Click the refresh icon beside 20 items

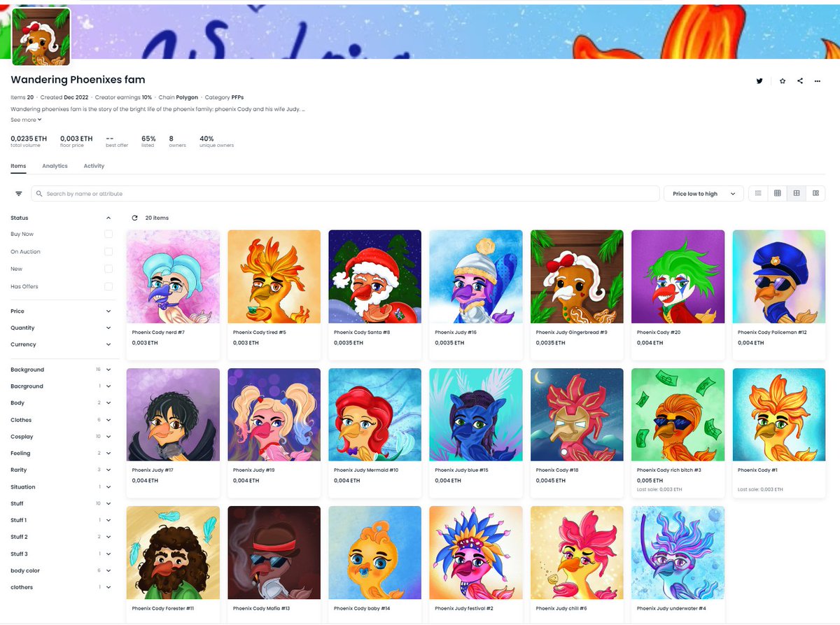[134, 218]
